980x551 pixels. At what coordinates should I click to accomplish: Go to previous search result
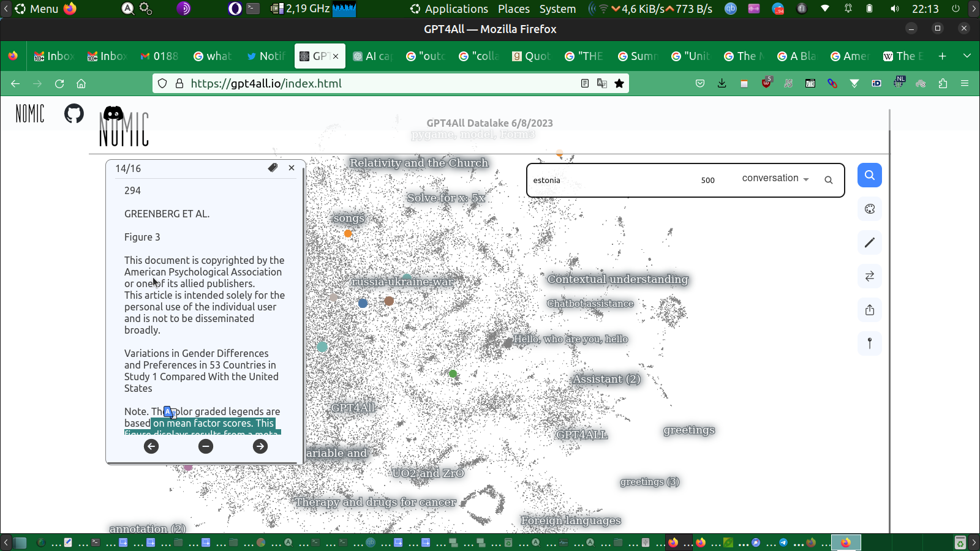click(x=151, y=446)
